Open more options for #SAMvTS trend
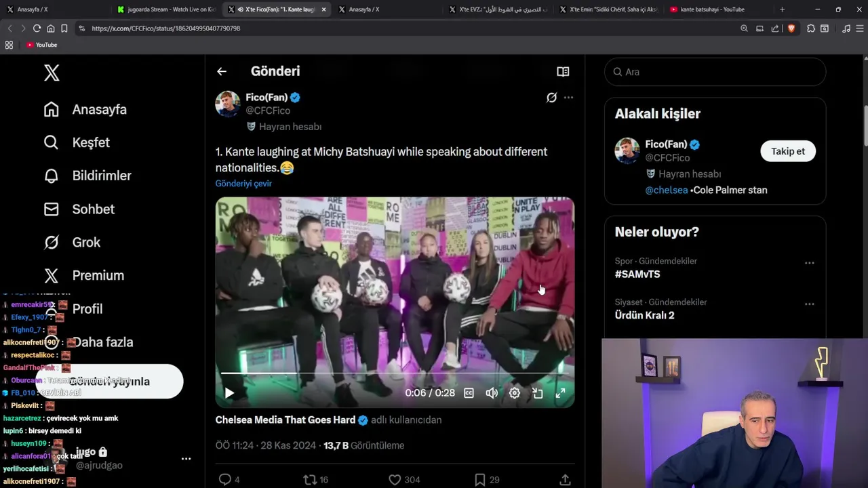Screen dimensions: 868x488 point(809,263)
